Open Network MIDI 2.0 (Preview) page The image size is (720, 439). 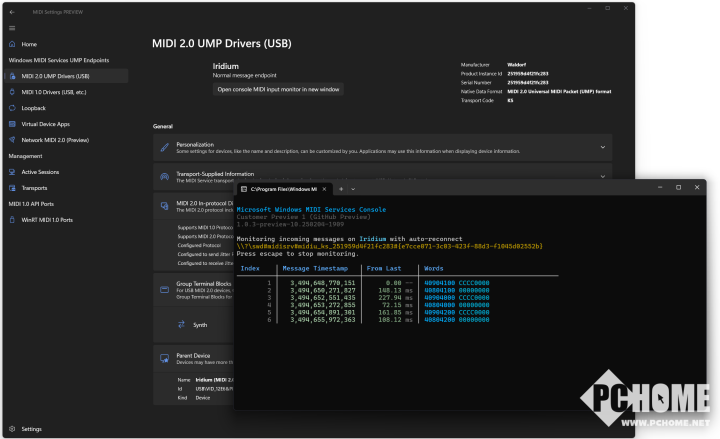[55, 140]
